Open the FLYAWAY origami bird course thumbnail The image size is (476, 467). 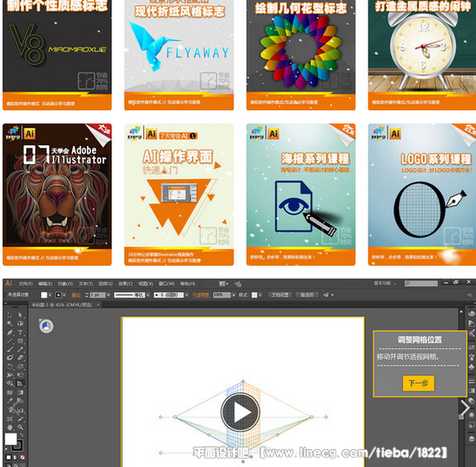click(x=179, y=54)
